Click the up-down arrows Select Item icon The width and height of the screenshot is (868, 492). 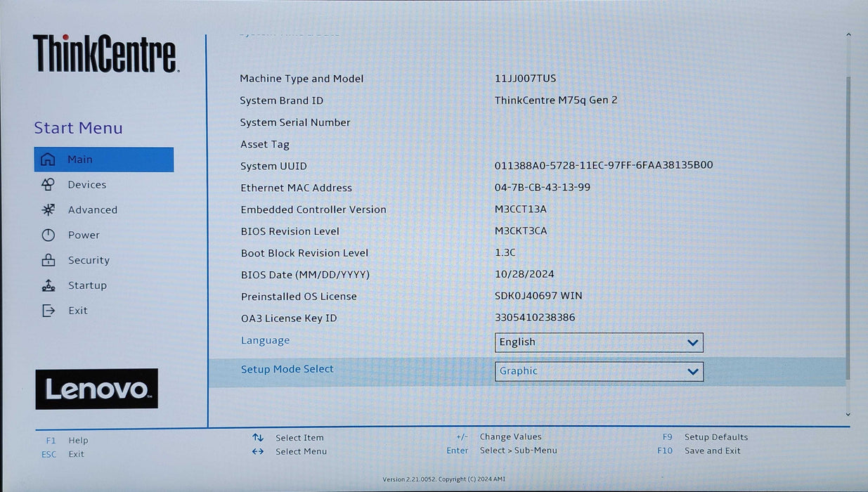[x=258, y=437]
